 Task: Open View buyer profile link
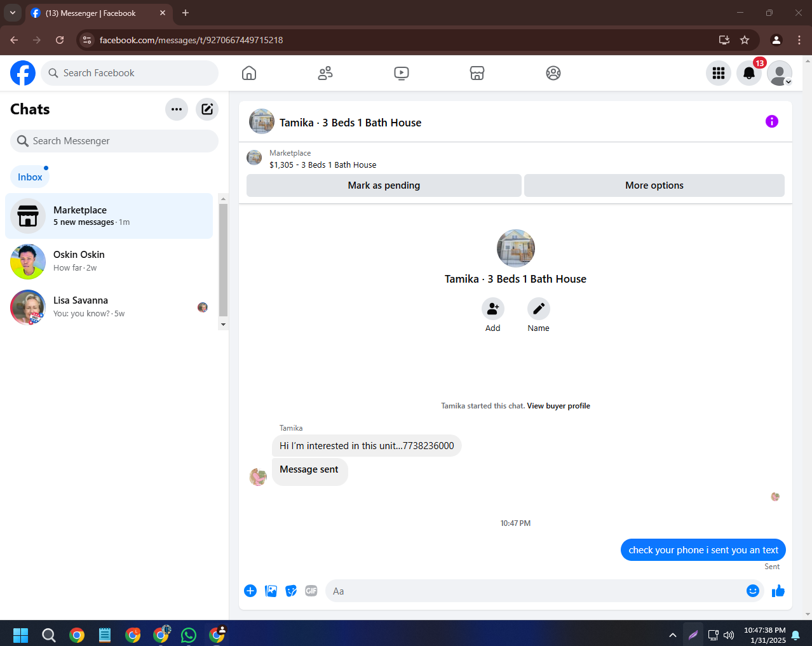[558, 406]
